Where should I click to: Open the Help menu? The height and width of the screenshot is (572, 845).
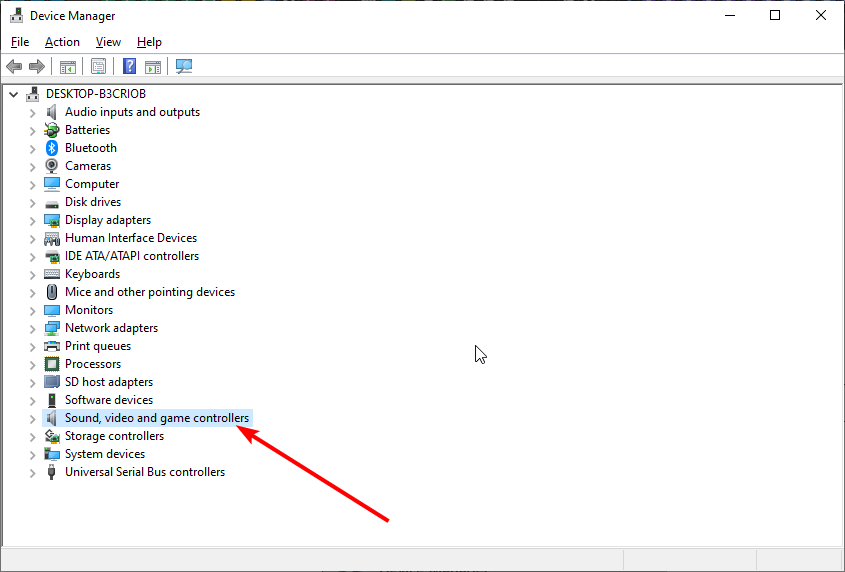tap(149, 42)
